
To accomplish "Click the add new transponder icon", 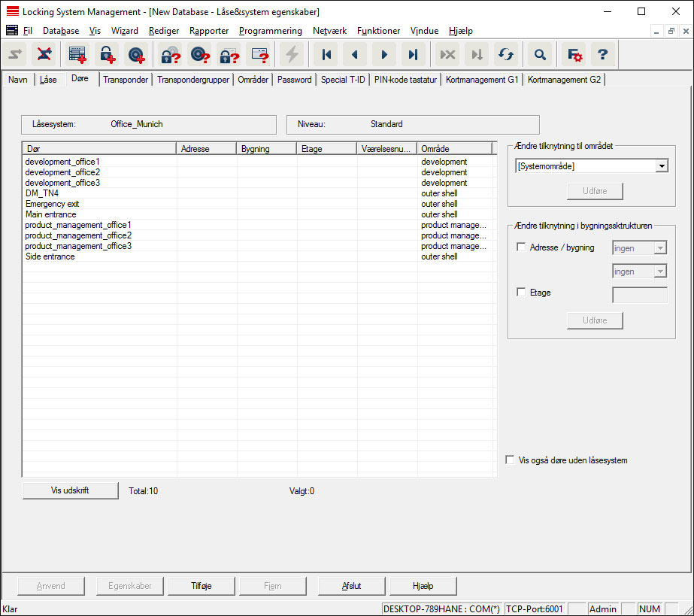I will (136, 54).
